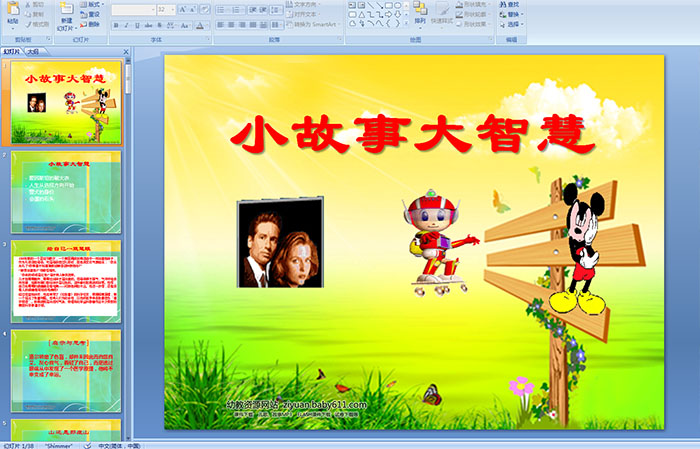700x449 pixels.
Task: Open the Paragraph group dialog launcher
Action: coord(340,39)
